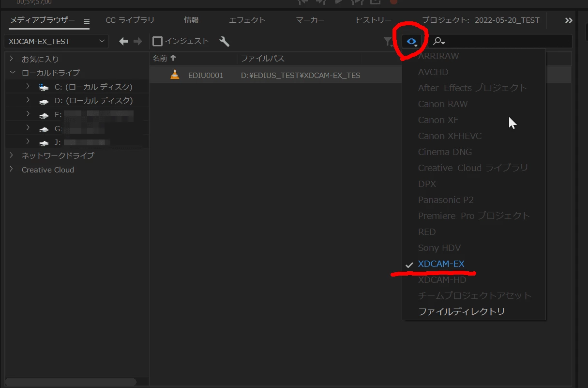Click the back navigation arrow
This screenshot has height=388, width=588.
[x=123, y=42]
